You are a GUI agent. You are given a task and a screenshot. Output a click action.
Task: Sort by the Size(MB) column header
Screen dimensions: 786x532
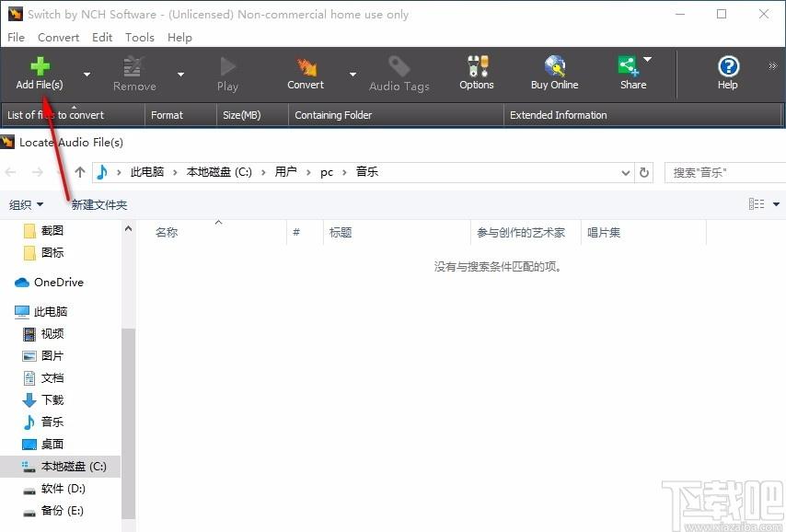[252, 115]
